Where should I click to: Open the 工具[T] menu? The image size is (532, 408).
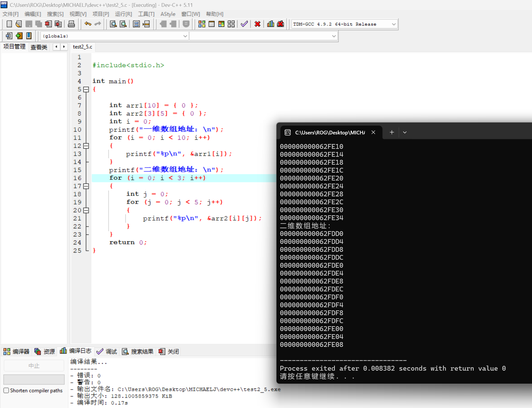point(146,14)
